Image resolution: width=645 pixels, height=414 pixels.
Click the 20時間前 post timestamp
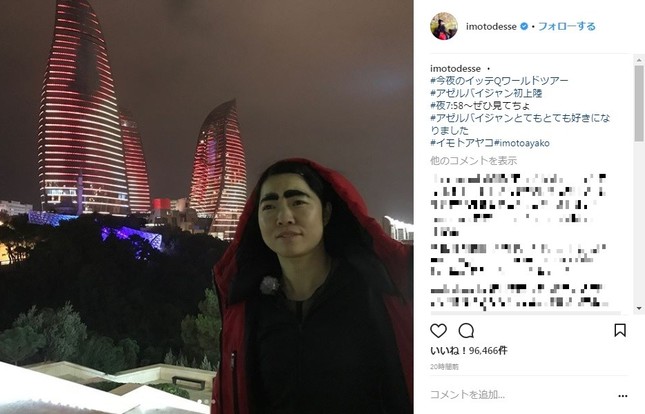click(x=444, y=366)
